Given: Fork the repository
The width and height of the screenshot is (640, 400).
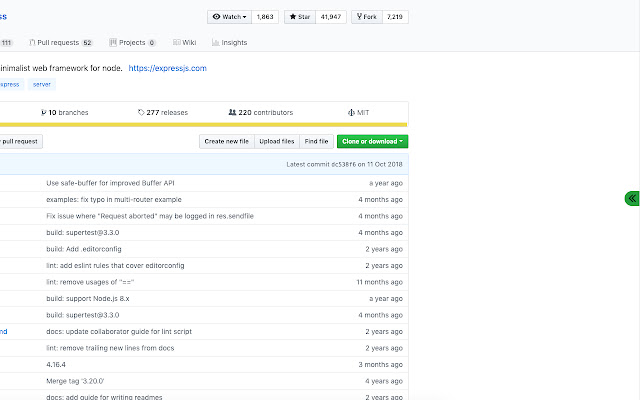Looking at the screenshot, I should coord(367,17).
